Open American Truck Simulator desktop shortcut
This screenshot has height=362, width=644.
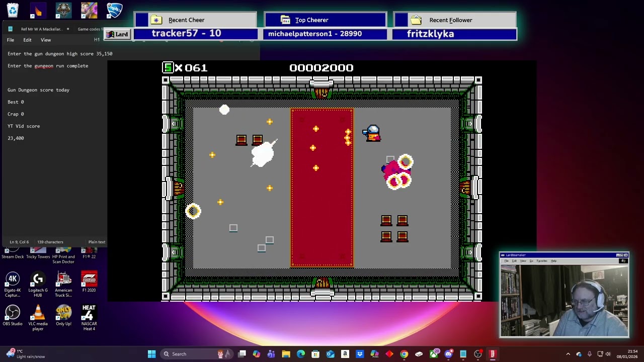click(63, 285)
